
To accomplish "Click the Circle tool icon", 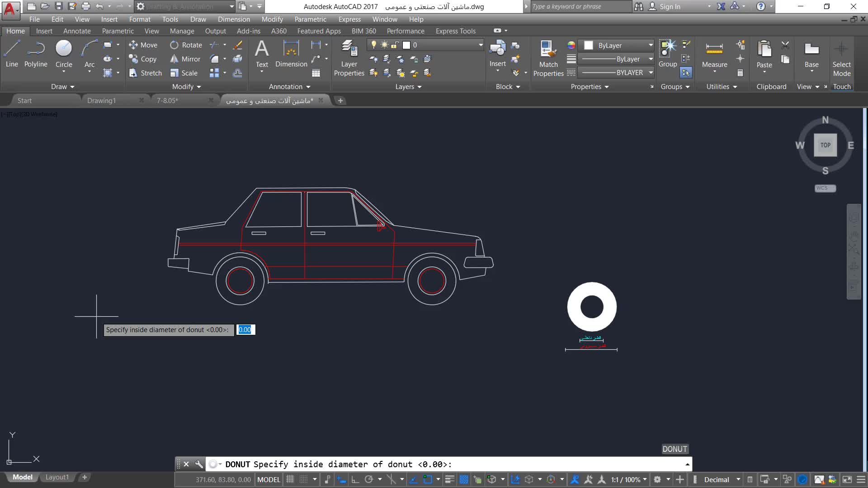I will point(64,48).
